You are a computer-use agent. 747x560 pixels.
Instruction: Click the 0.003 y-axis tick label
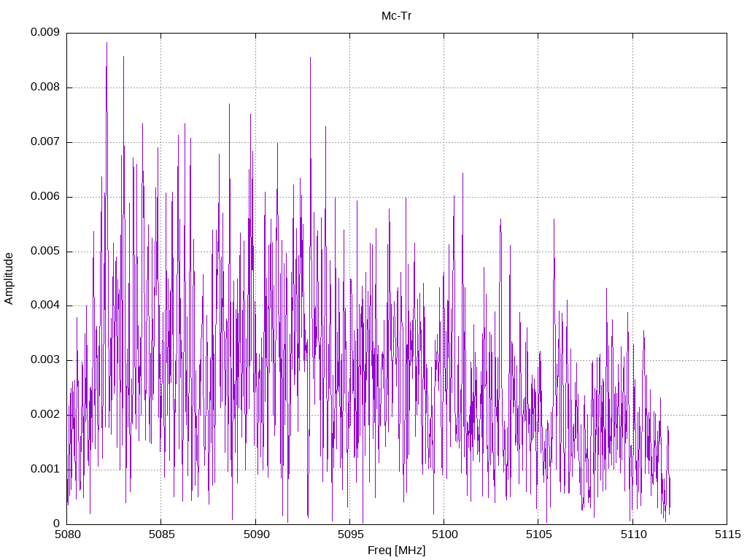click(x=44, y=360)
